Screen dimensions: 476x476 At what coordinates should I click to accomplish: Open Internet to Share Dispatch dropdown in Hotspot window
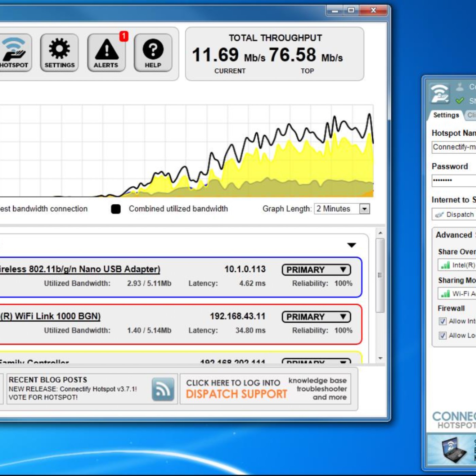[454, 215]
